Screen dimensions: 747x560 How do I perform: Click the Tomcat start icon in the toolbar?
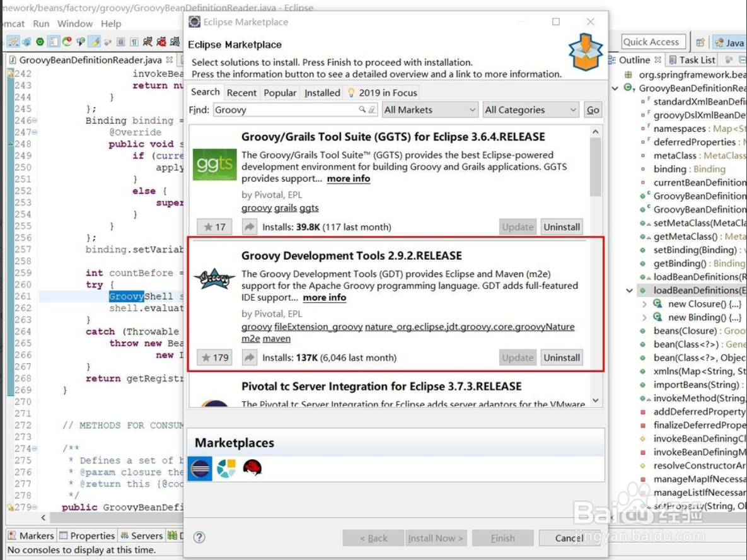pyautogui.click(x=148, y=42)
